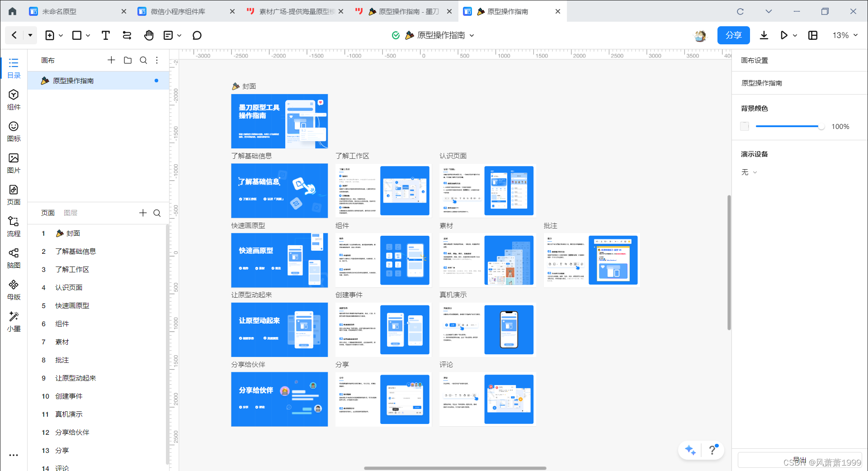Open the 图片 images panel

click(x=14, y=163)
